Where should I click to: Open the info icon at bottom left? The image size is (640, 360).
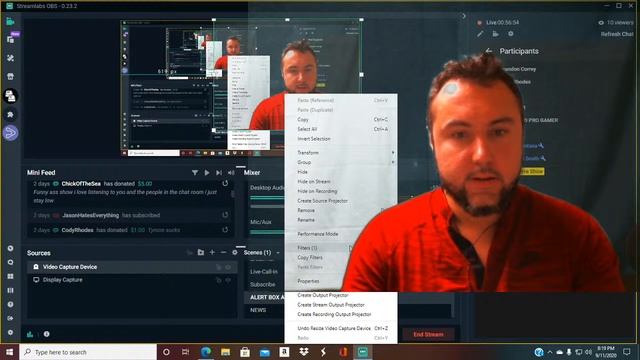click(x=47, y=334)
